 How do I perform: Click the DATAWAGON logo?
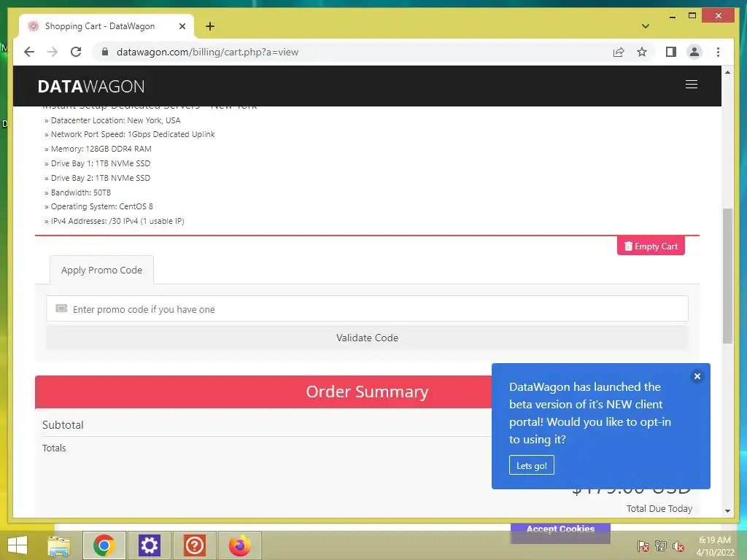(91, 86)
